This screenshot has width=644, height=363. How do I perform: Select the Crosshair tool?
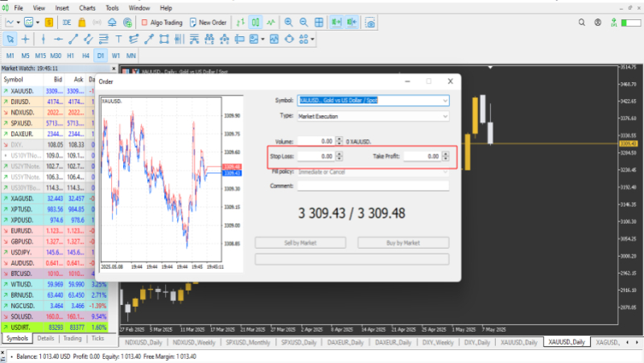(26, 39)
